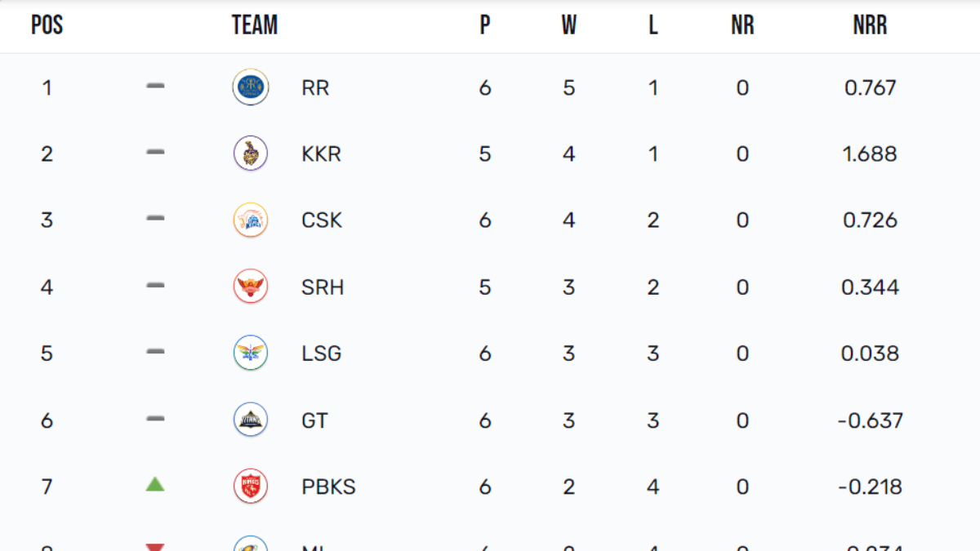Select the Chennai Super Kings logo
This screenshot has height=551, width=980.
[x=250, y=220]
